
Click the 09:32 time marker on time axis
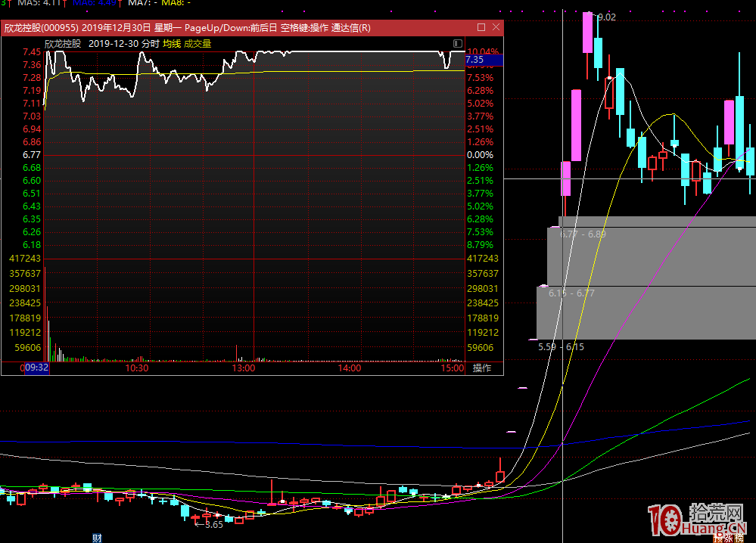(37, 368)
